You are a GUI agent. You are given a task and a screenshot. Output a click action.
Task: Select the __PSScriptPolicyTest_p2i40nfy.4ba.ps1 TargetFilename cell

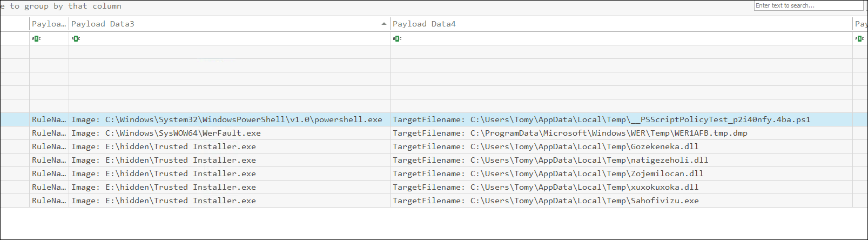pos(621,119)
